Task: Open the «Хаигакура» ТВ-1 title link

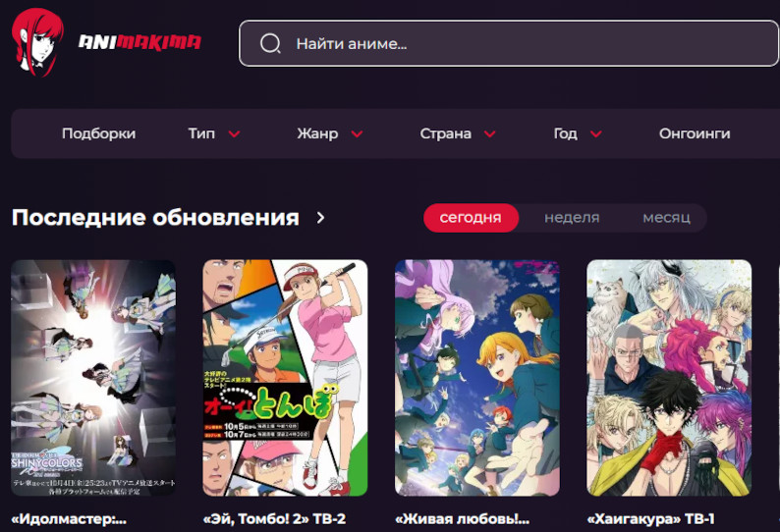Action: (x=650, y=519)
